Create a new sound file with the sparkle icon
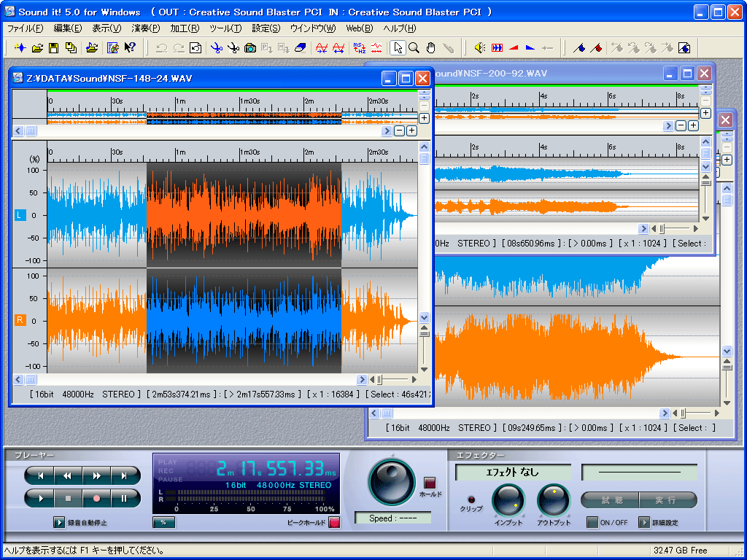The image size is (747, 560). (x=20, y=47)
